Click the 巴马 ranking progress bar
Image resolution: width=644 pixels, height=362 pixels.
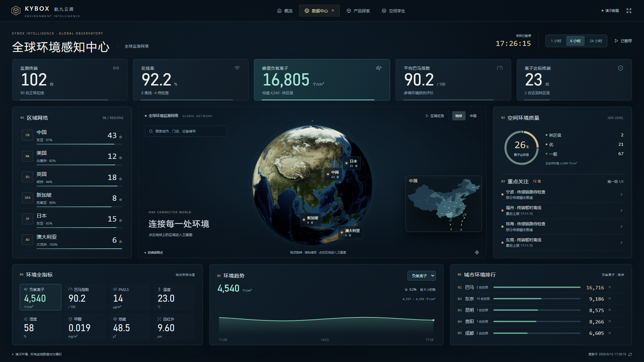[537, 287]
